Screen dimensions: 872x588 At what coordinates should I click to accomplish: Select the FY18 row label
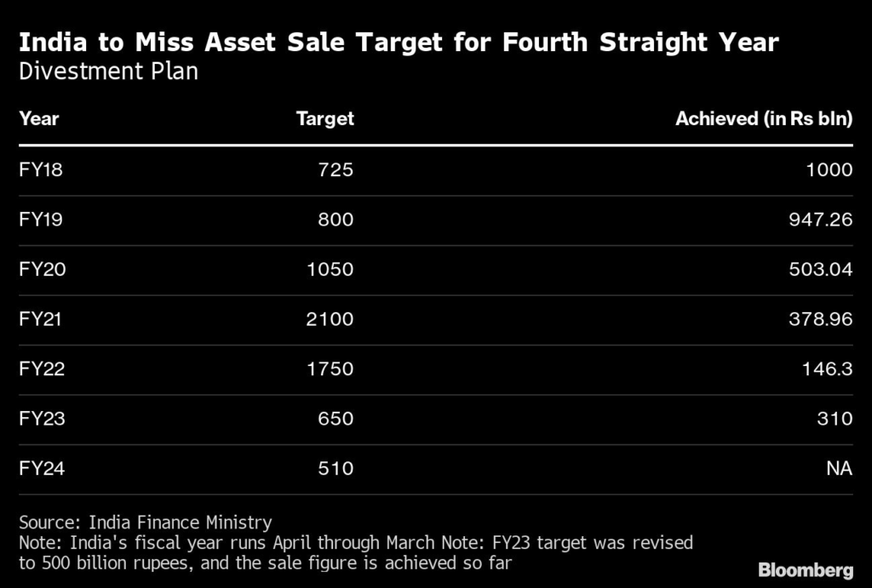coord(41,170)
